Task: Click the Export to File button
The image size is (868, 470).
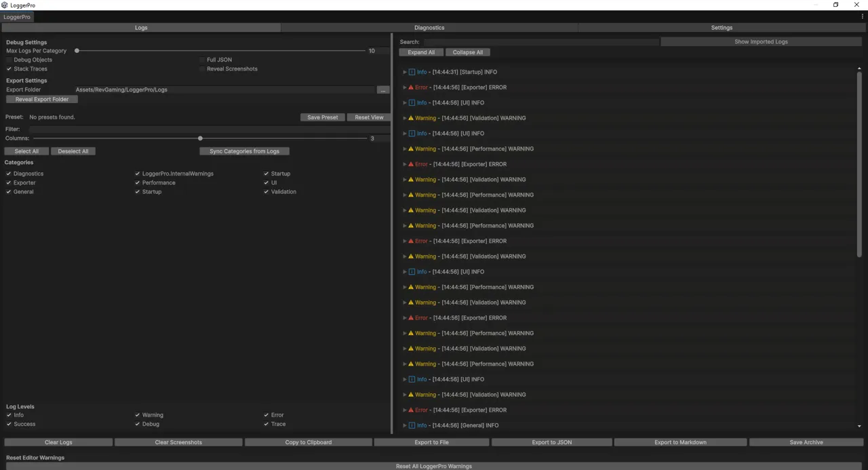Action: (x=431, y=442)
